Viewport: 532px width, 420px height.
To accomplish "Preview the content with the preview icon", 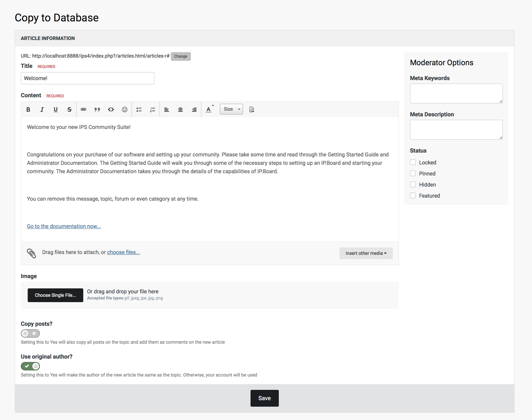I will pos(252,109).
